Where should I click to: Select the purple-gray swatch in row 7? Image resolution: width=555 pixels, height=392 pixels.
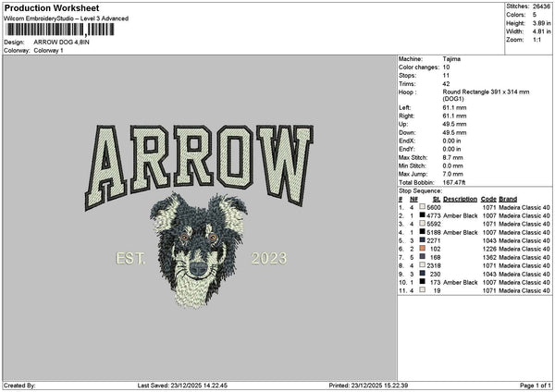point(423,257)
